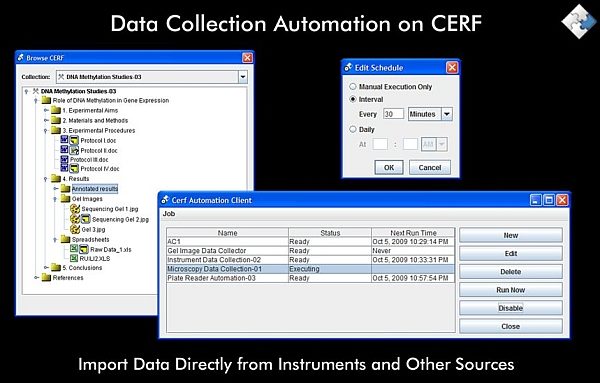This screenshot has height=383, width=600.
Task: Confirm the schedule with OK
Action: point(389,168)
